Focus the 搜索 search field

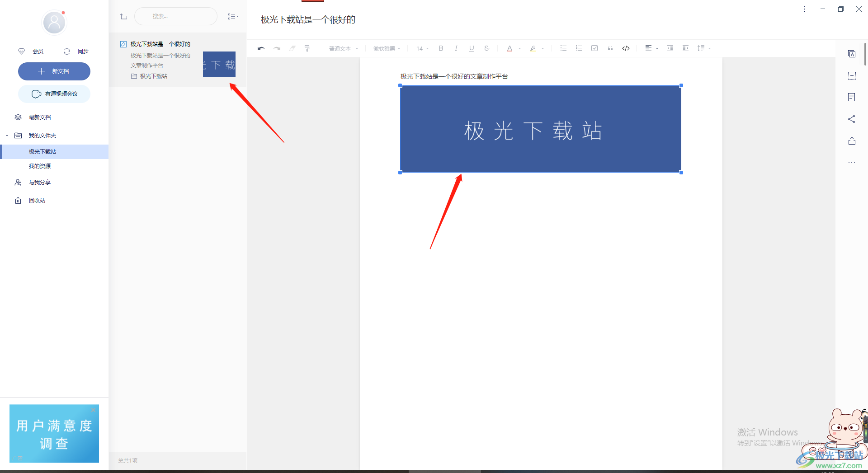176,16
